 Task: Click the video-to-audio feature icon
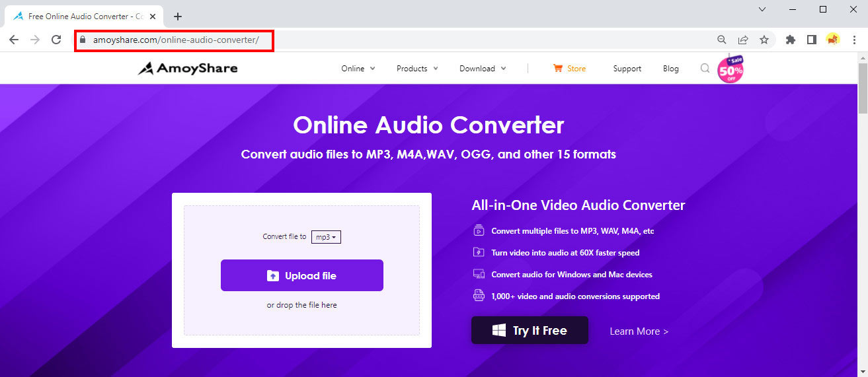coord(479,252)
